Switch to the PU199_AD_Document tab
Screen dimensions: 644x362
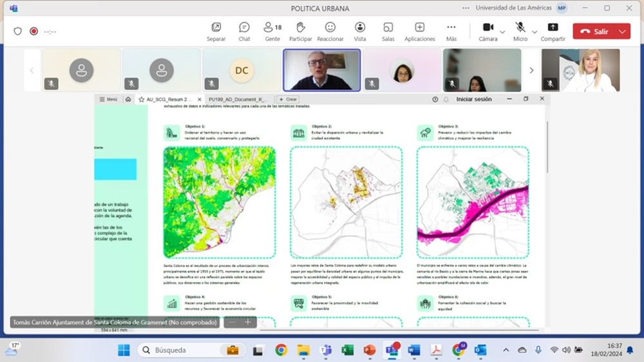[237, 99]
